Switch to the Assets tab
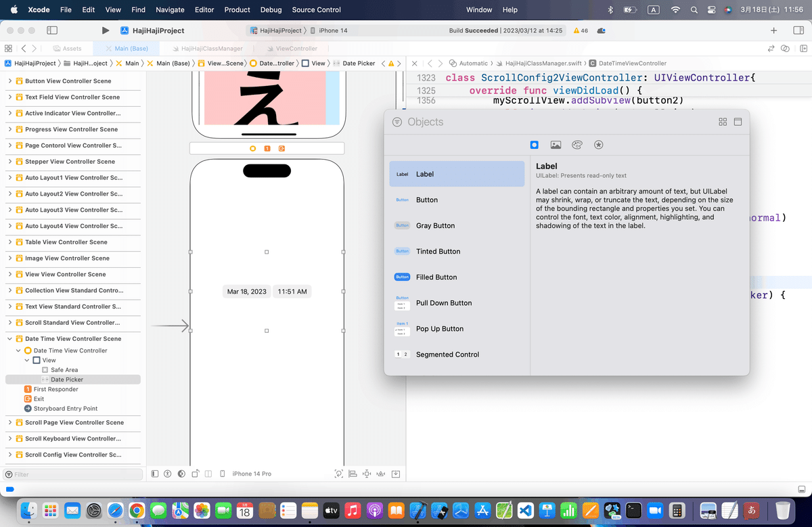 [66, 49]
